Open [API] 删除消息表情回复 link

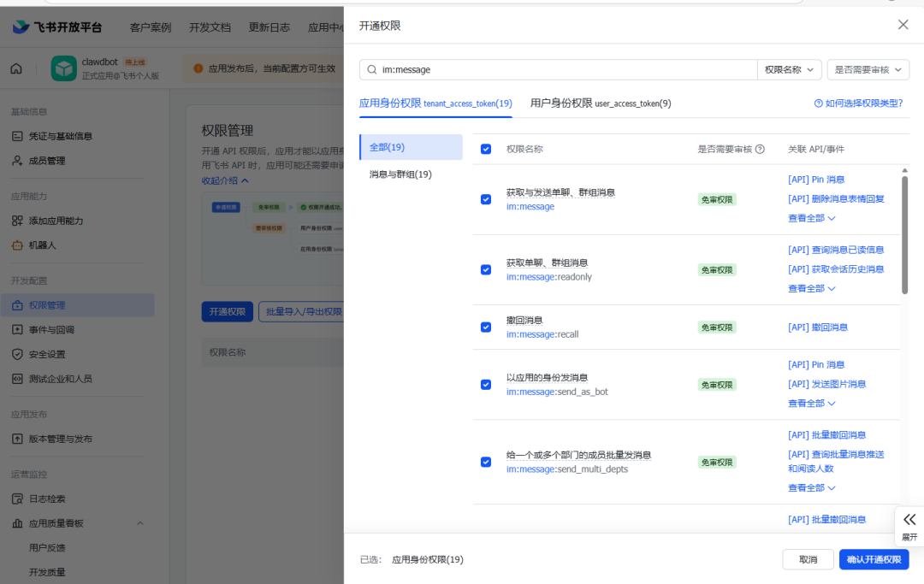[836, 199]
